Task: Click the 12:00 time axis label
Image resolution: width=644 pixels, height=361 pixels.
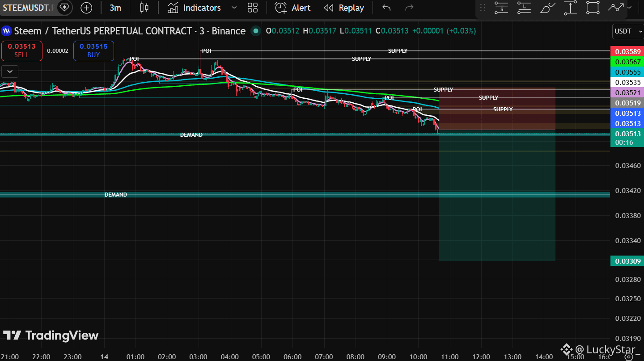Action: click(481, 357)
